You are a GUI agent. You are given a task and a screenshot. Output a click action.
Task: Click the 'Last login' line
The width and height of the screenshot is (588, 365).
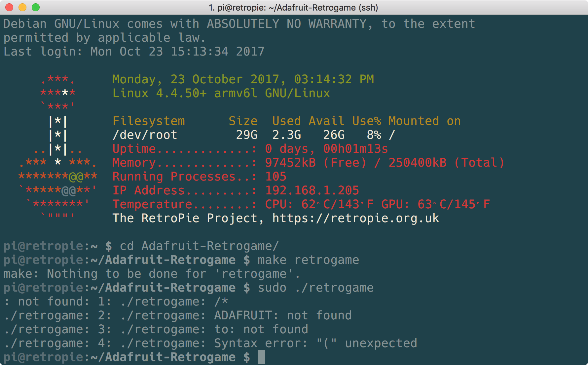pyautogui.click(x=134, y=52)
